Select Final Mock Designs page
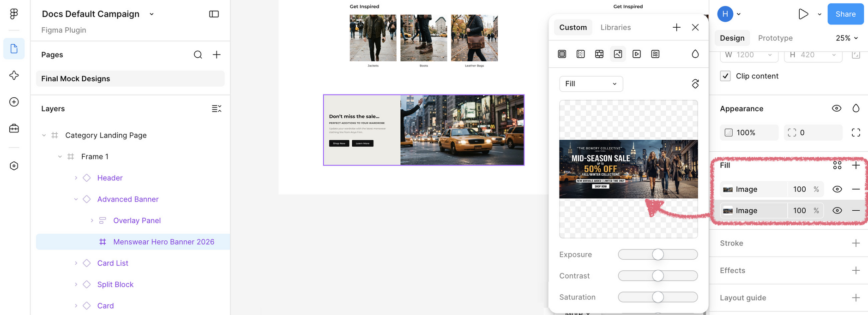The width and height of the screenshot is (868, 315). pyautogui.click(x=130, y=78)
